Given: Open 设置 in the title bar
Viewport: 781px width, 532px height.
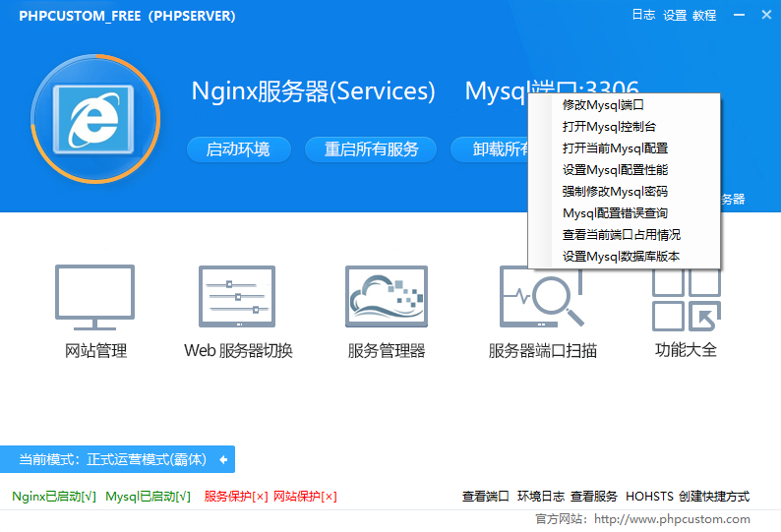Looking at the screenshot, I should tap(675, 16).
